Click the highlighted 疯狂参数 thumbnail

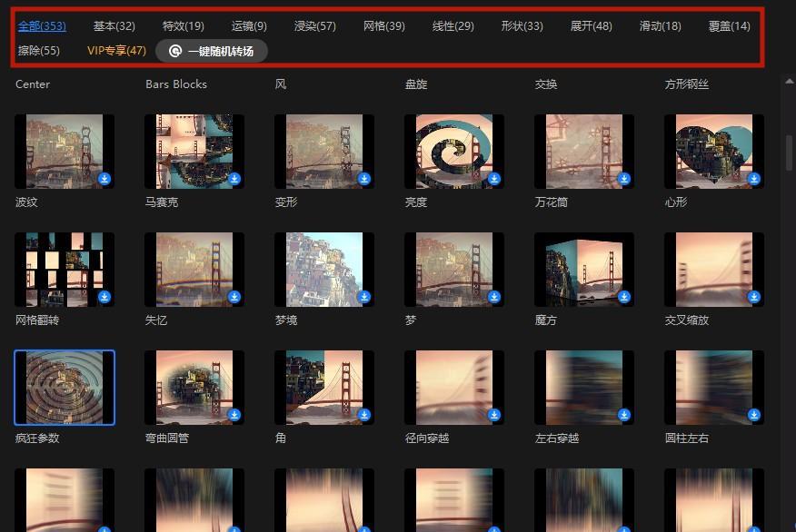pyautogui.click(x=65, y=388)
